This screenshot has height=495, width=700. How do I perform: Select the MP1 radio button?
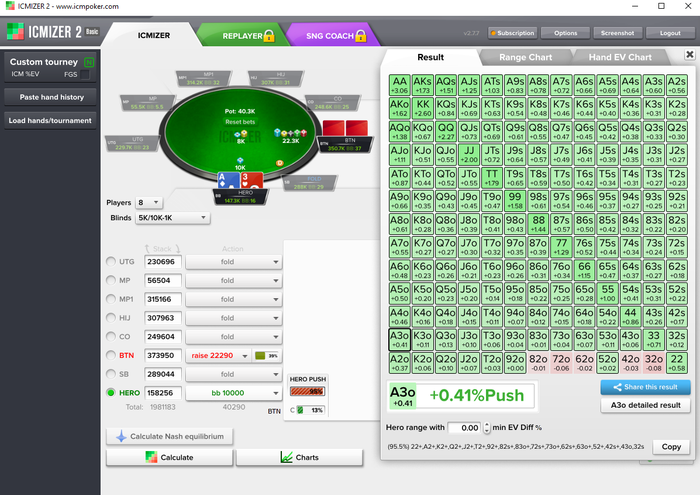(x=111, y=299)
